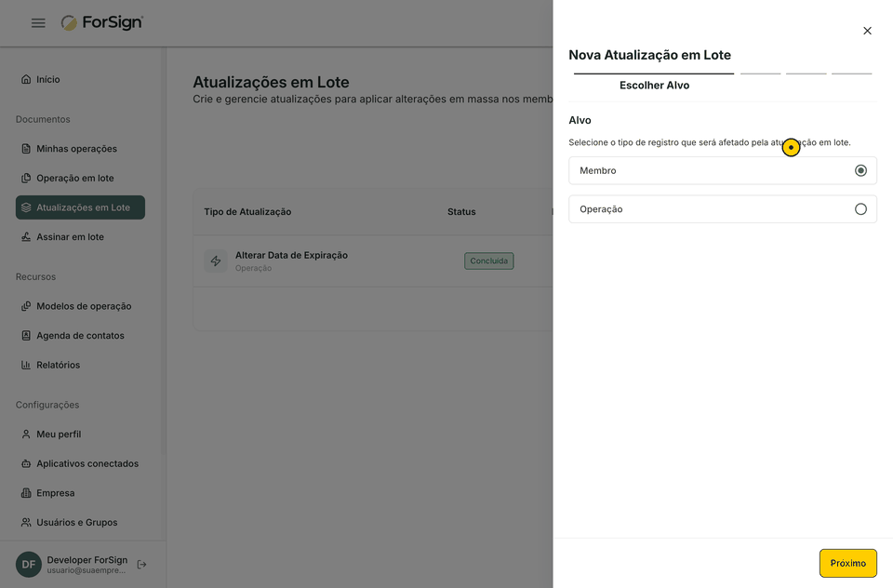Click the Concluída status badge
The height and width of the screenshot is (588, 893).
(488, 261)
